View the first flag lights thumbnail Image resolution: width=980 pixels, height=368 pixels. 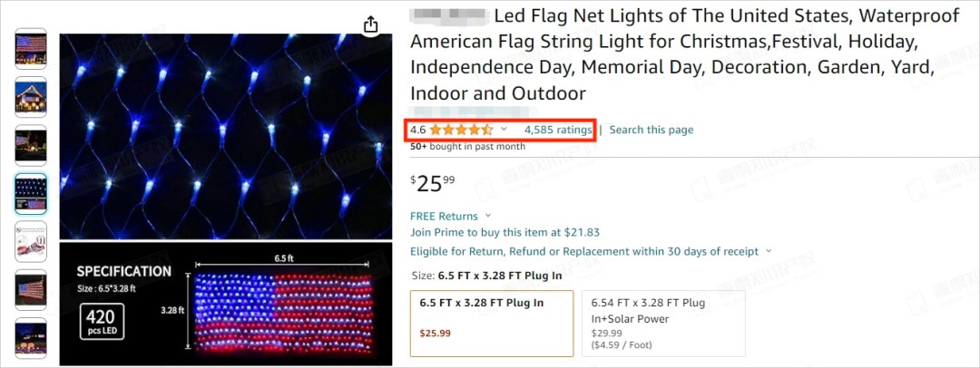[x=31, y=49]
